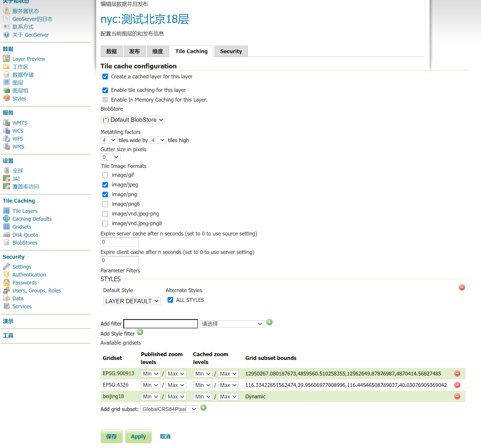Open the Caching Defaults link
This screenshot has width=481, height=448.
tap(32, 219)
